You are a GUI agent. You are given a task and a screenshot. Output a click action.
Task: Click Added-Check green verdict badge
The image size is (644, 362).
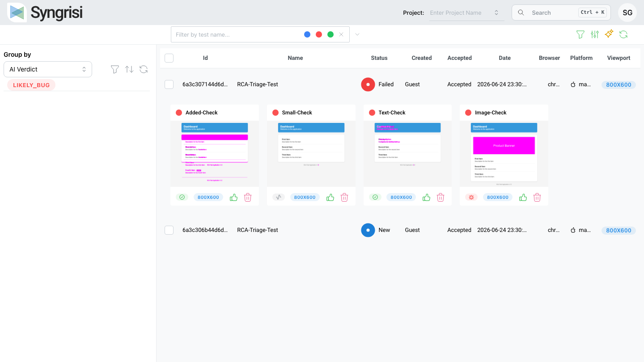click(182, 197)
